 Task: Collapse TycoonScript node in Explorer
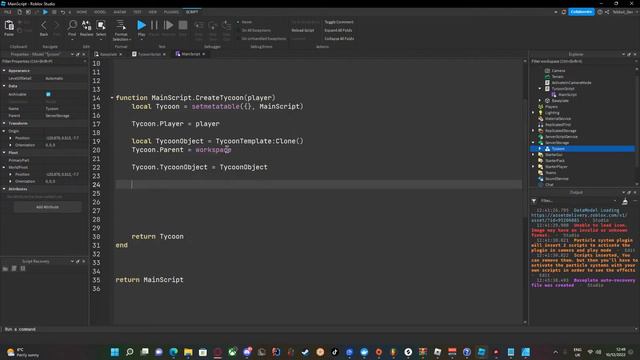click(x=540, y=89)
